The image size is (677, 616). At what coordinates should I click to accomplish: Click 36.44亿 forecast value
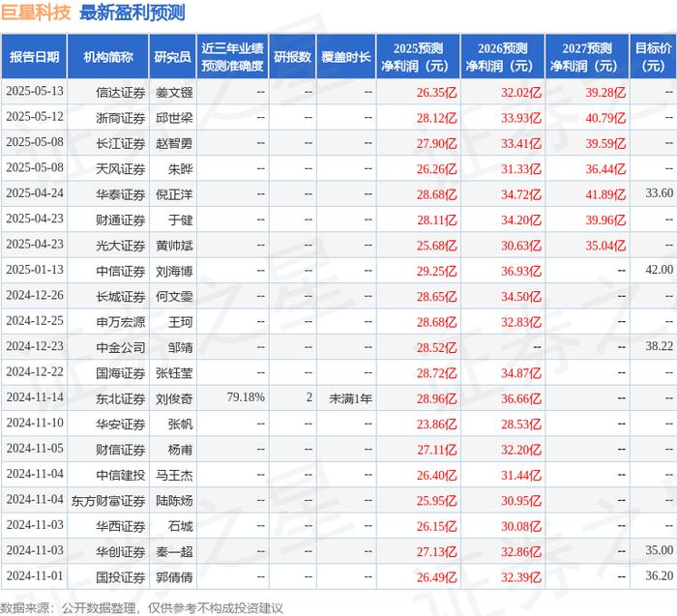(x=605, y=169)
